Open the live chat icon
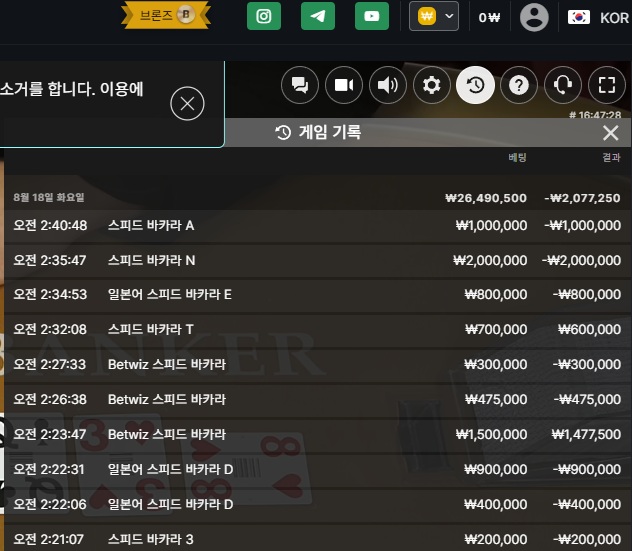 (x=299, y=85)
